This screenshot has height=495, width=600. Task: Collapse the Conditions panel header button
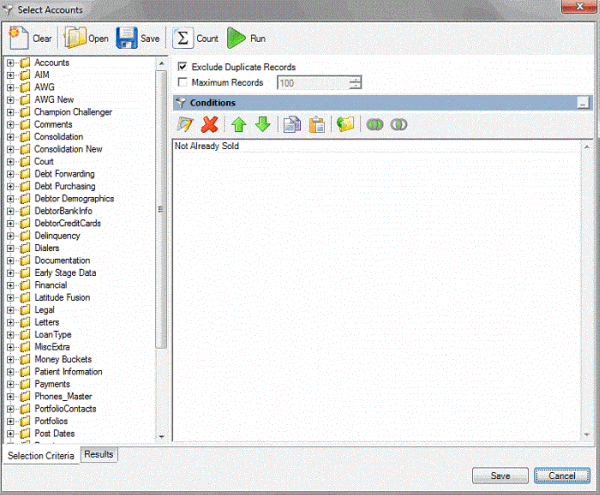[x=583, y=103]
